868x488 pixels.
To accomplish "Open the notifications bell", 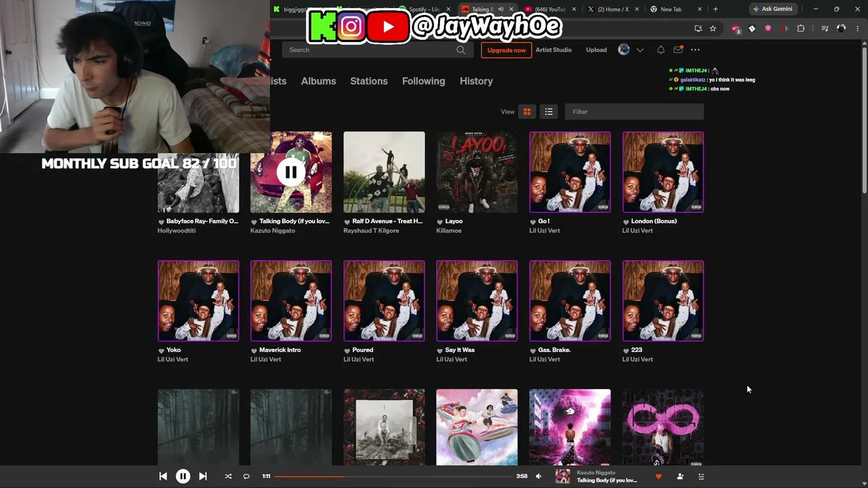I will coord(660,49).
